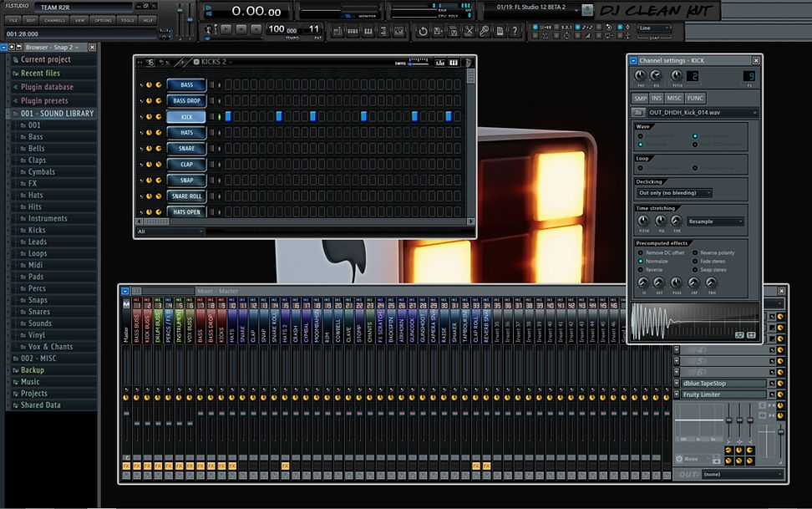Image resolution: width=812 pixels, height=509 pixels.
Task: Open the CHANNELS menu in the menu bar
Action: pyautogui.click(x=54, y=20)
